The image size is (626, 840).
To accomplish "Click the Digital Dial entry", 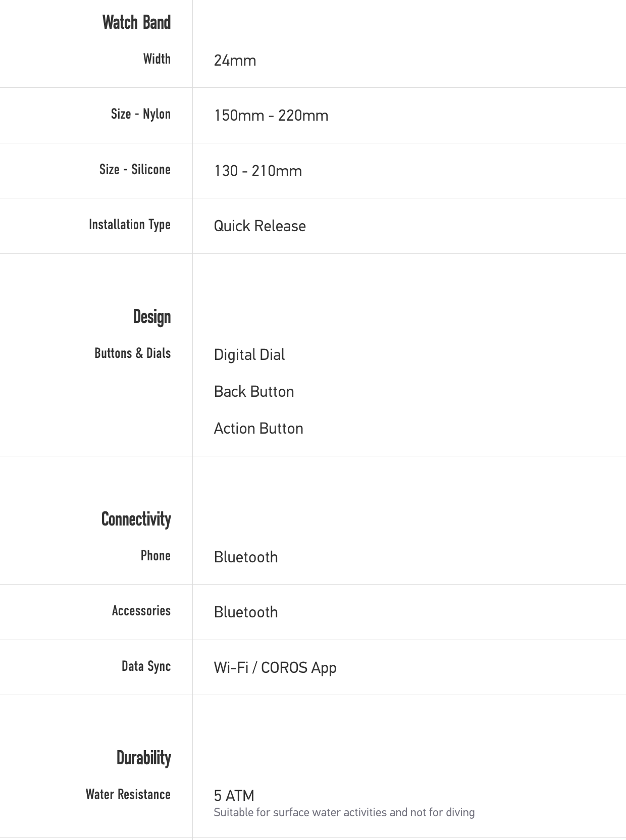I will click(249, 355).
